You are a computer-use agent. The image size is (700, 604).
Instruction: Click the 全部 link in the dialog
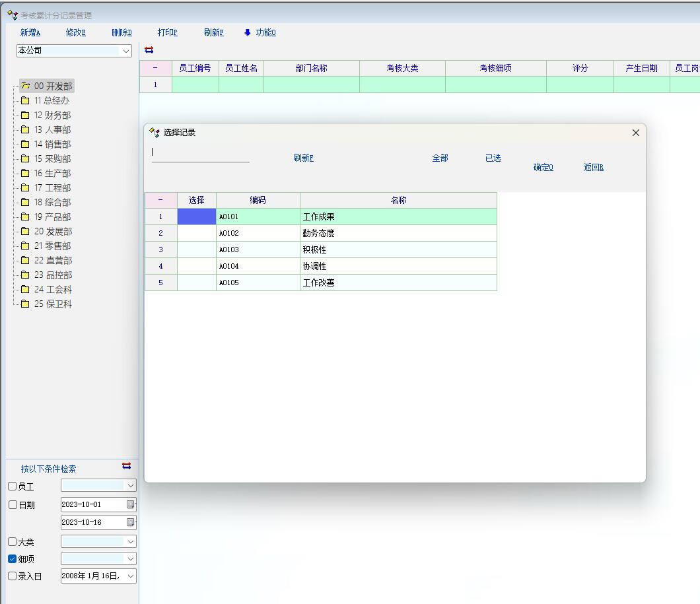(x=440, y=158)
